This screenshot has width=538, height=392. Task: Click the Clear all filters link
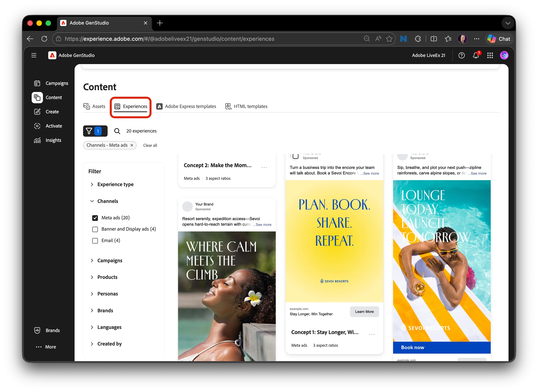[150, 145]
